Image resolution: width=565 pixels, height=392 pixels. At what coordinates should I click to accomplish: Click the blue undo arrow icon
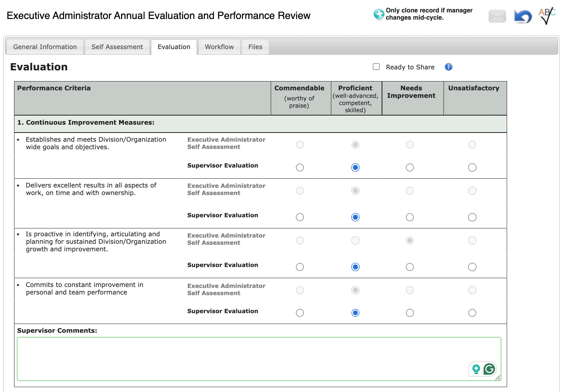(523, 16)
